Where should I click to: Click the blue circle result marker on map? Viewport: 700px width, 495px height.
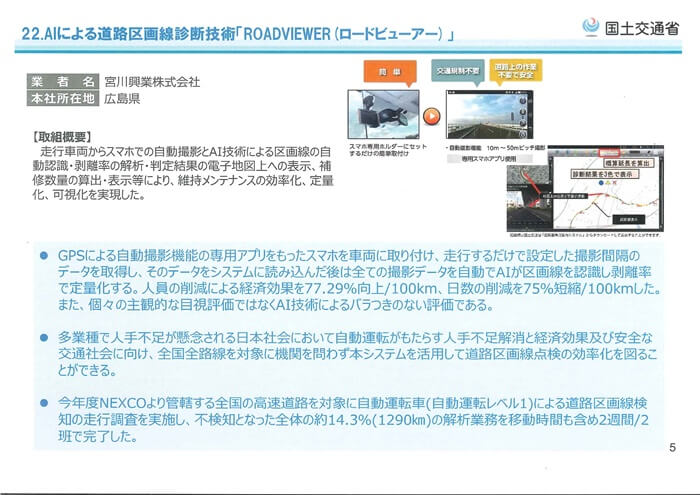tap(602, 183)
